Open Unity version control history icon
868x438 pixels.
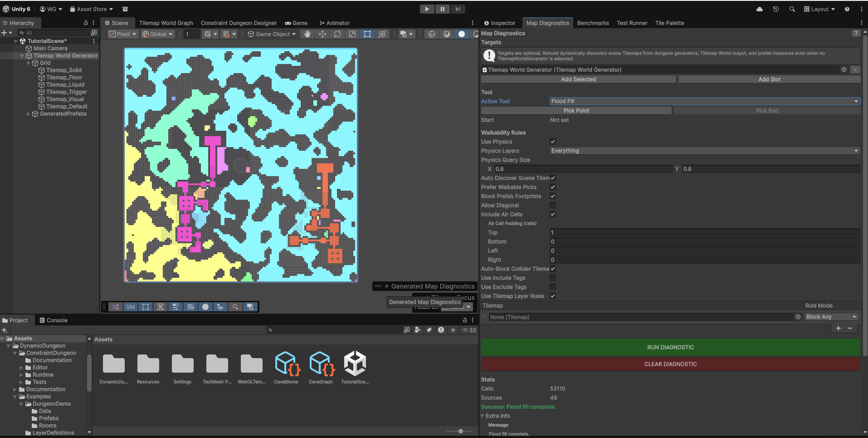(776, 9)
